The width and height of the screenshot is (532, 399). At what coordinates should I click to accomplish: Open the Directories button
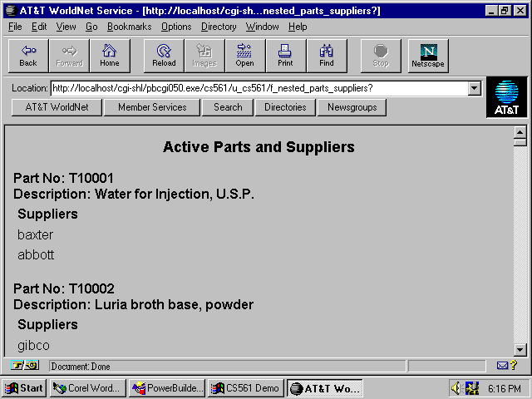coord(285,107)
